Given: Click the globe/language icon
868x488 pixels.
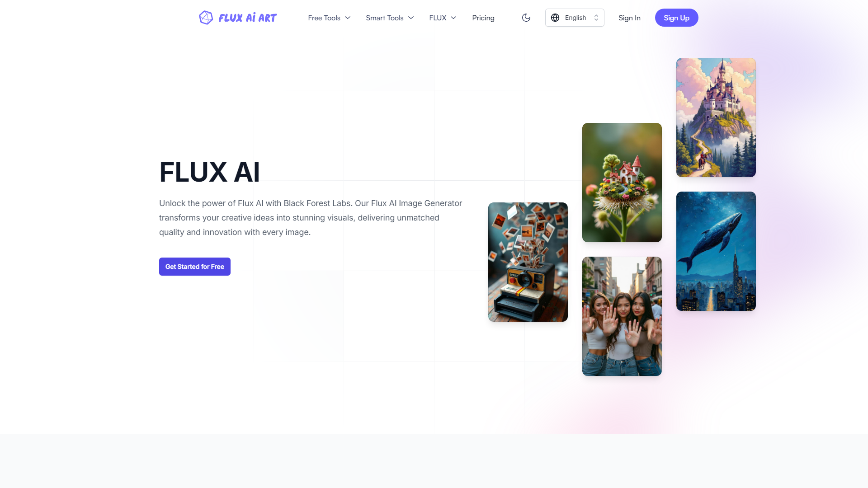Looking at the screenshot, I should click(555, 18).
